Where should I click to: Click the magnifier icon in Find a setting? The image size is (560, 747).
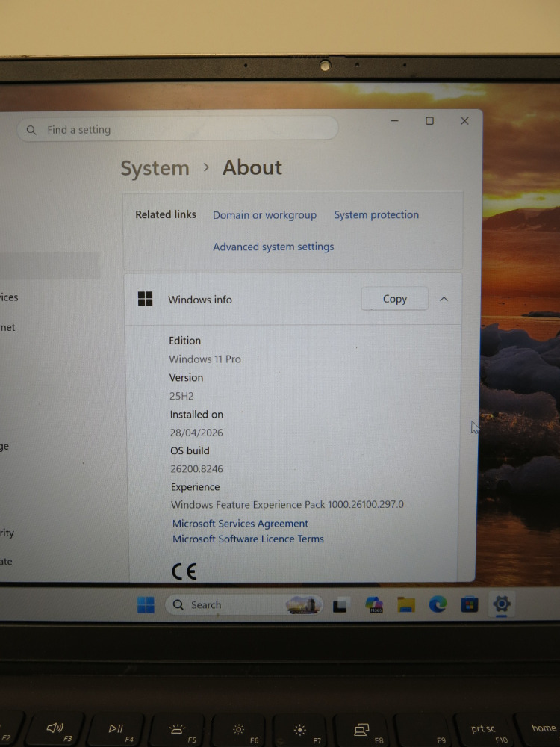click(x=31, y=130)
